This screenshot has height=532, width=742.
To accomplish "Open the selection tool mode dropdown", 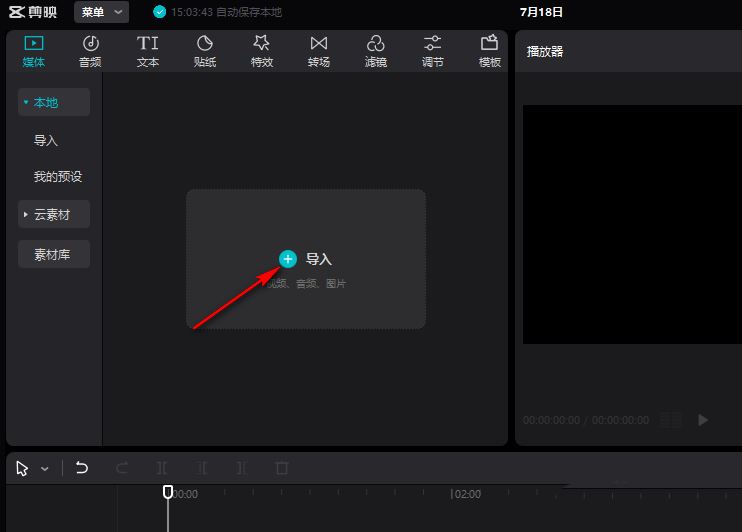I will (x=45, y=469).
